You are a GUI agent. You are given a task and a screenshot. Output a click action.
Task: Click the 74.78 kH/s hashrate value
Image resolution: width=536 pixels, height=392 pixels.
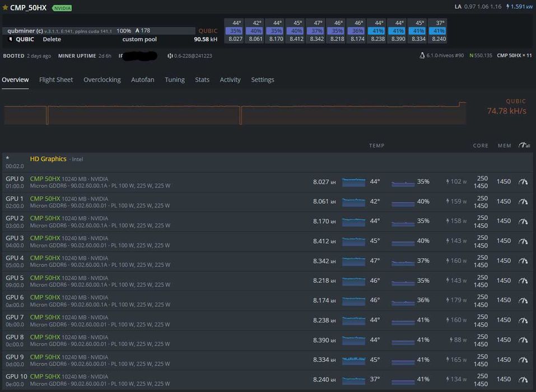[507, 111]
